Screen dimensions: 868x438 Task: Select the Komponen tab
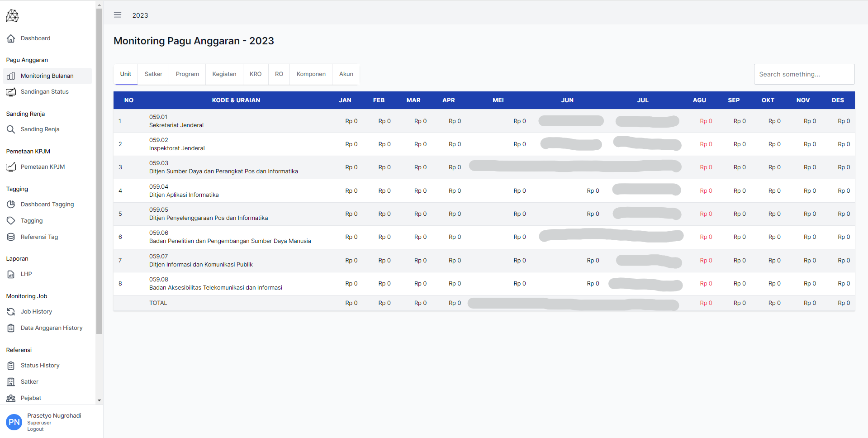pos(311,74)
